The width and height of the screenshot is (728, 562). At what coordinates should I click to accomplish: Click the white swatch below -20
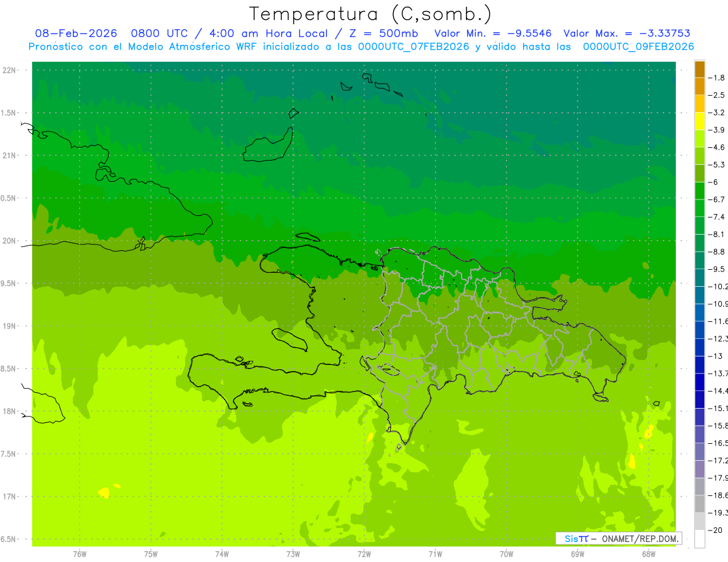[699, 538]
